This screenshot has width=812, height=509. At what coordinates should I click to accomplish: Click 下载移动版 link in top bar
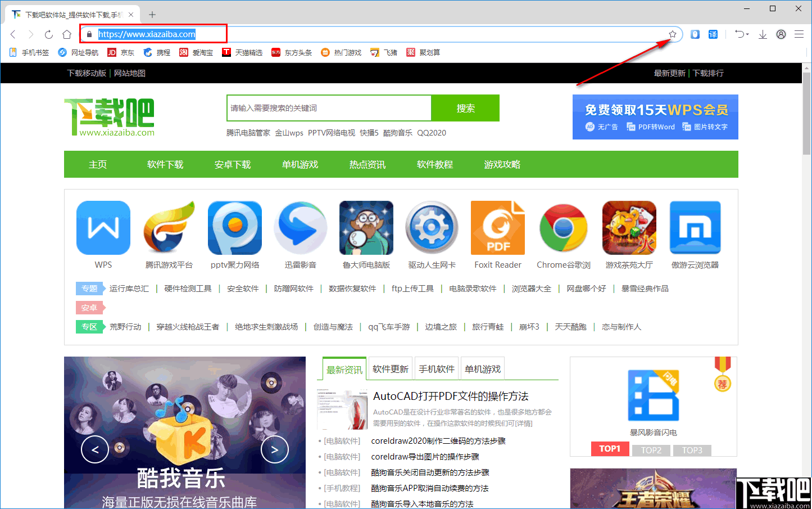click(87, 73)
